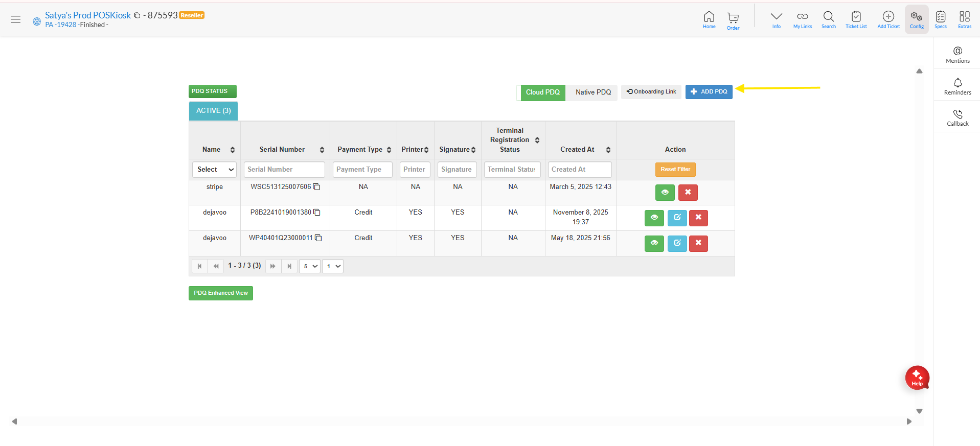This screenshot has height=446, width=980.
Task: Click the Reminders bell icon
Action: click(957, 86)
